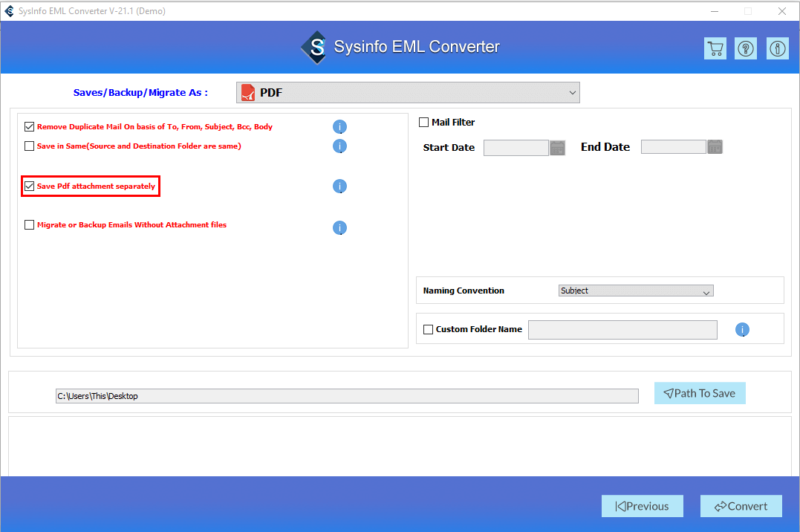Show info for Save in Same option
Image resolution: width=800 pixels, height=532 pixels.
339,146
